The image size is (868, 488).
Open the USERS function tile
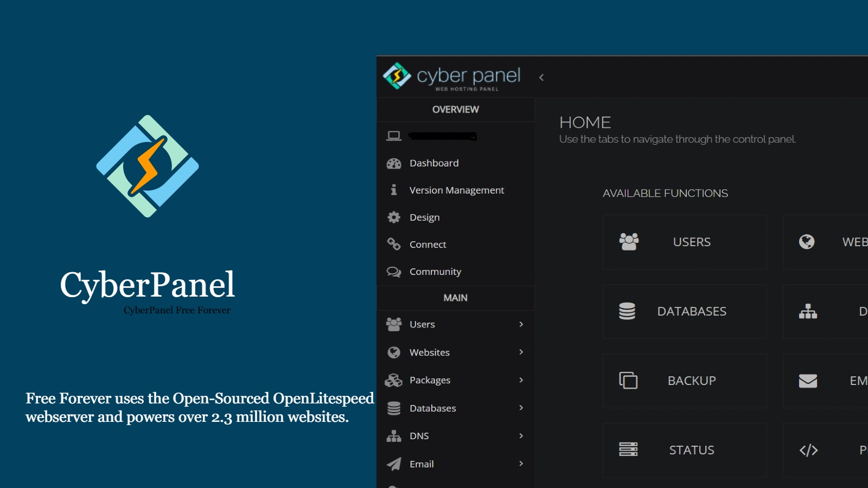[684, 242]
